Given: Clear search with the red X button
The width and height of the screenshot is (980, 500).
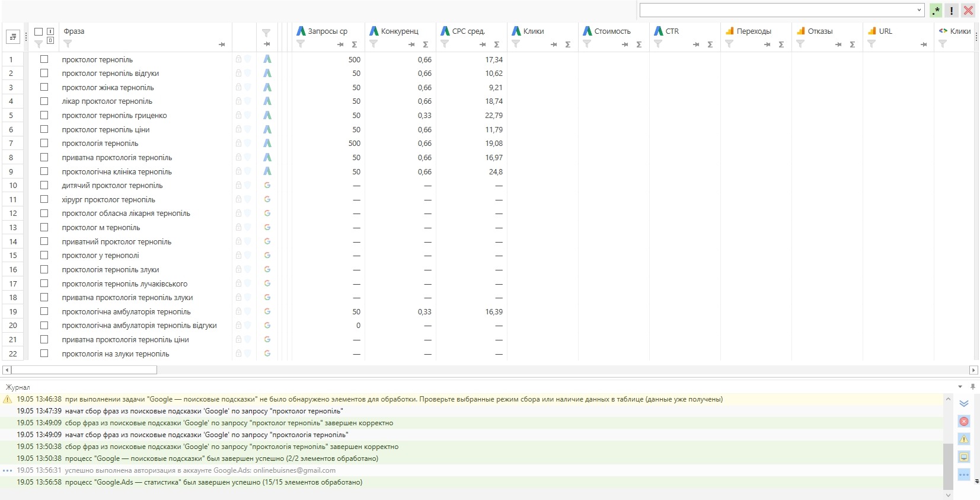Looking at the screenshot, I should [x=968, y=10].
